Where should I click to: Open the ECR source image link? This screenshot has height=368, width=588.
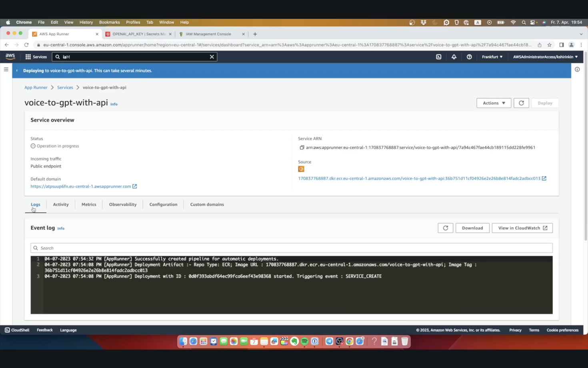(422, 178)
